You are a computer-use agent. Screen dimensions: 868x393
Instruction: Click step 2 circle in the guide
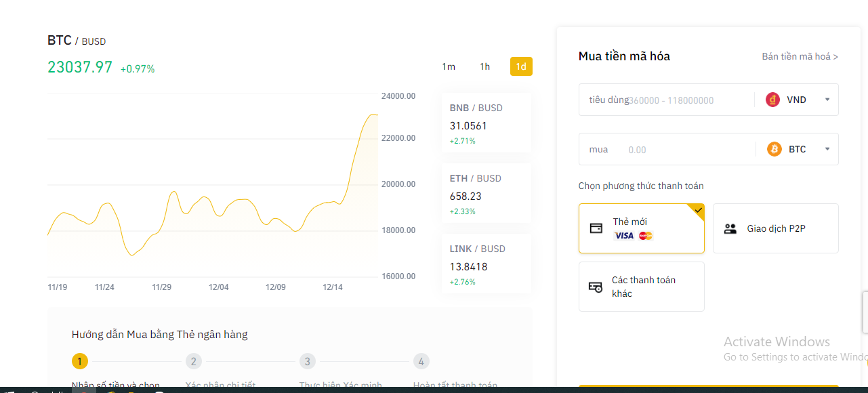coord(193,361)
